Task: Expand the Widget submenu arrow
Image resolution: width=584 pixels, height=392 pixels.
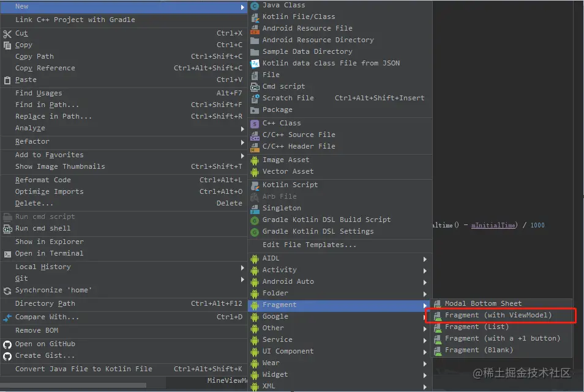Action: [x=425, y=375]
